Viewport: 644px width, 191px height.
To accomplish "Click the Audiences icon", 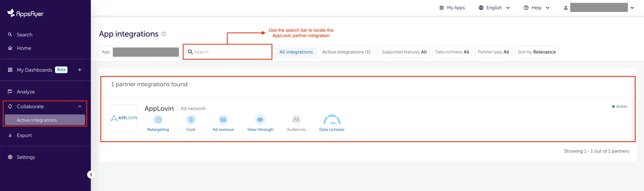I will 296,120.
